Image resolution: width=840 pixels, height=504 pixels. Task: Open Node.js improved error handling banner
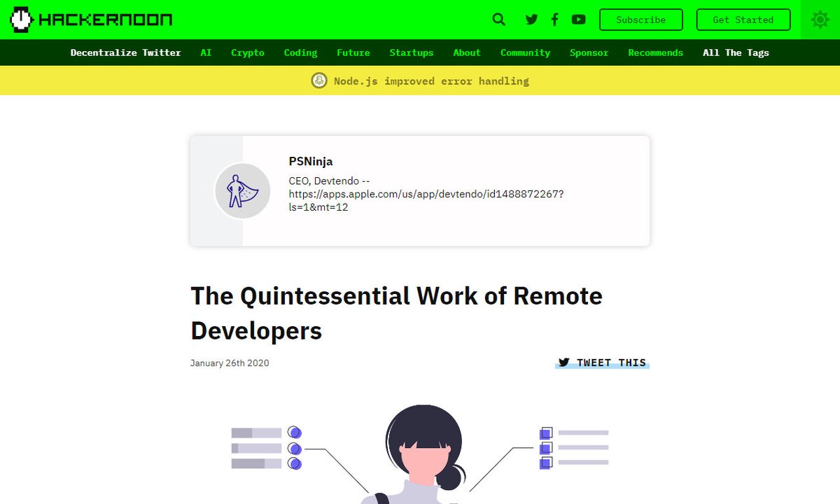tap(431, 81)
